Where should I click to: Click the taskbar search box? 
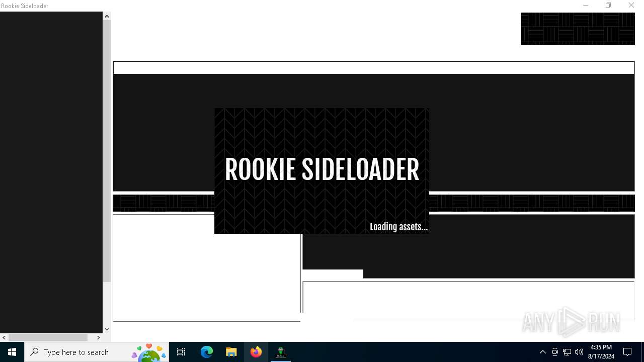[97, 352]
